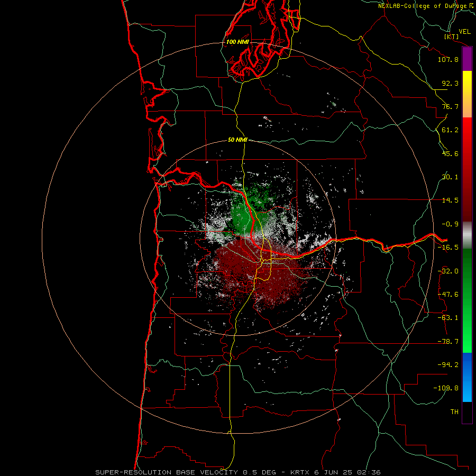This screenshot has width=476, height=476.
Task: Click the -78.7 value on velocity scale
Action: (448, 342)
